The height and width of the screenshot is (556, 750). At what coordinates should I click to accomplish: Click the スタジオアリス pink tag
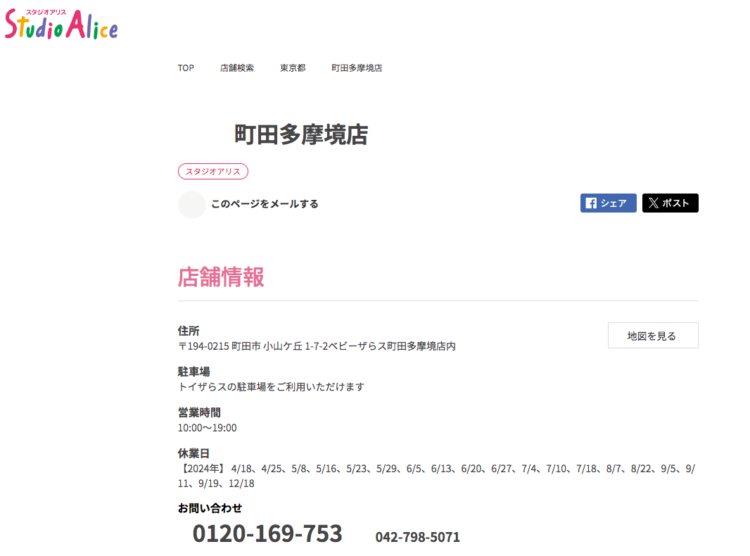[213, 171]
